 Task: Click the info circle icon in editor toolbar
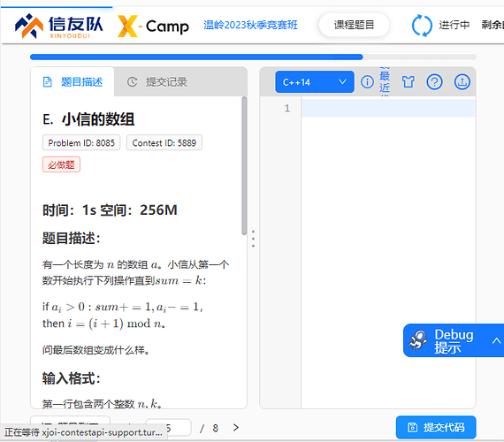pyautogui.click(x=367, y=82)
